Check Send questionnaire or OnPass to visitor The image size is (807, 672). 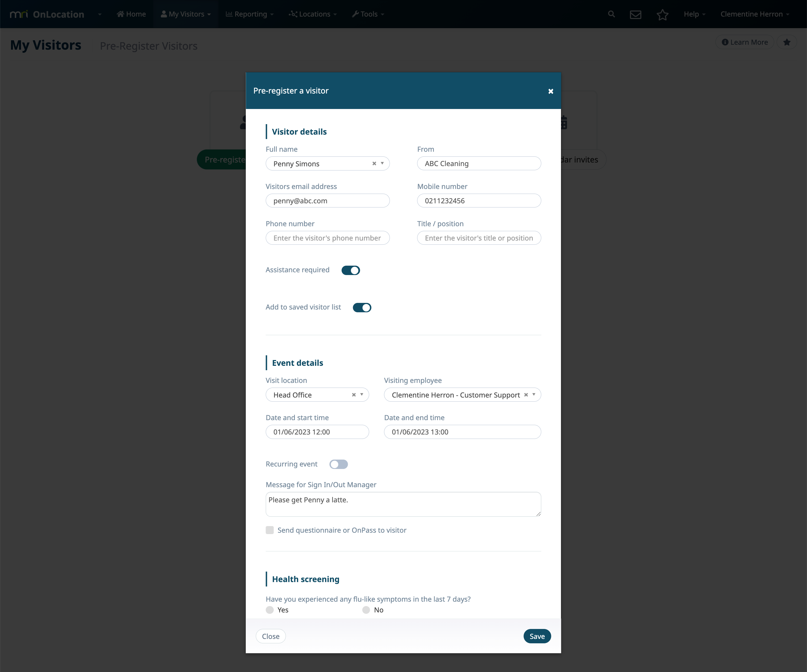(x=270, y=530)
